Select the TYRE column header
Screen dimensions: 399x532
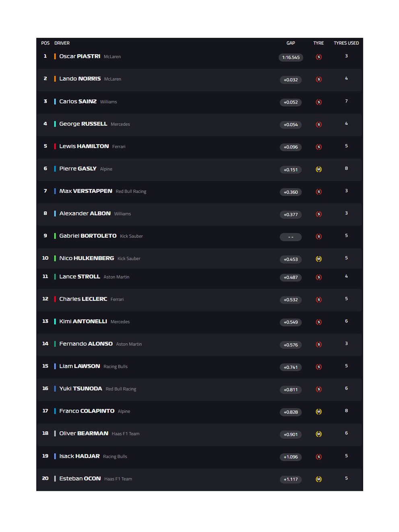coord(318,43)
